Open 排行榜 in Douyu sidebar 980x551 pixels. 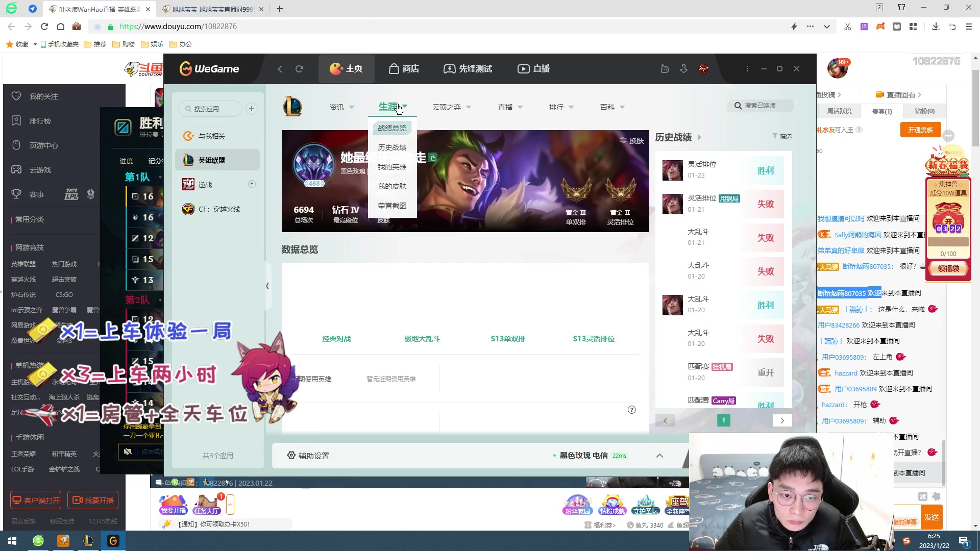tap(32, 121)
